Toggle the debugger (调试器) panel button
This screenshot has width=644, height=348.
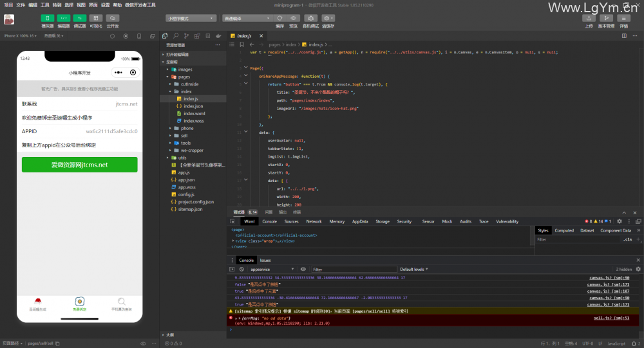coord(79,18)
